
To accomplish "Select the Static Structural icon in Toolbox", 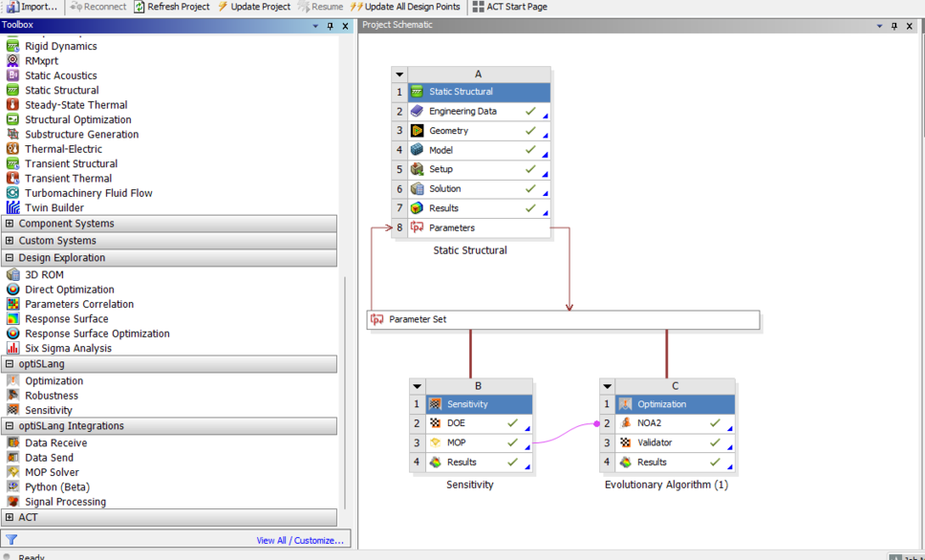I will 12,90.
